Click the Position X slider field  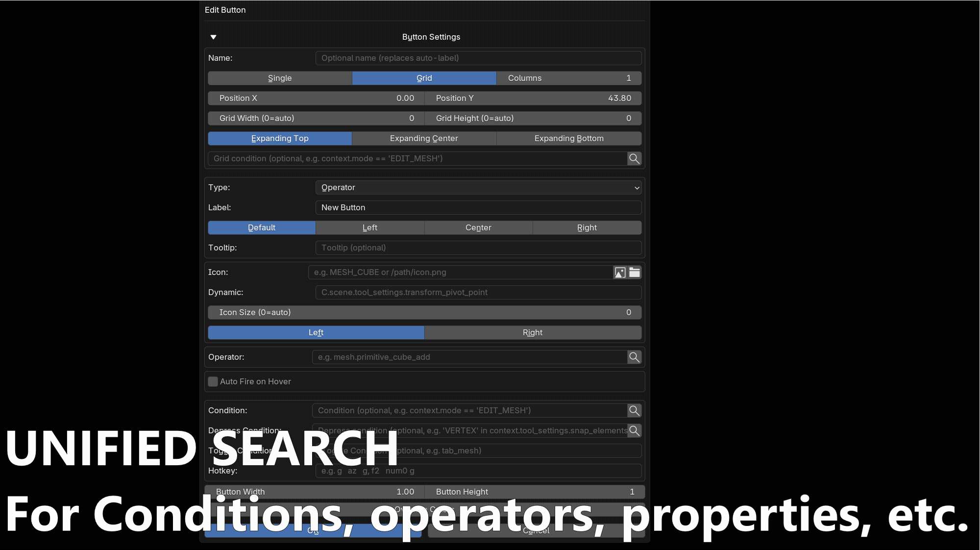point(316,98)
